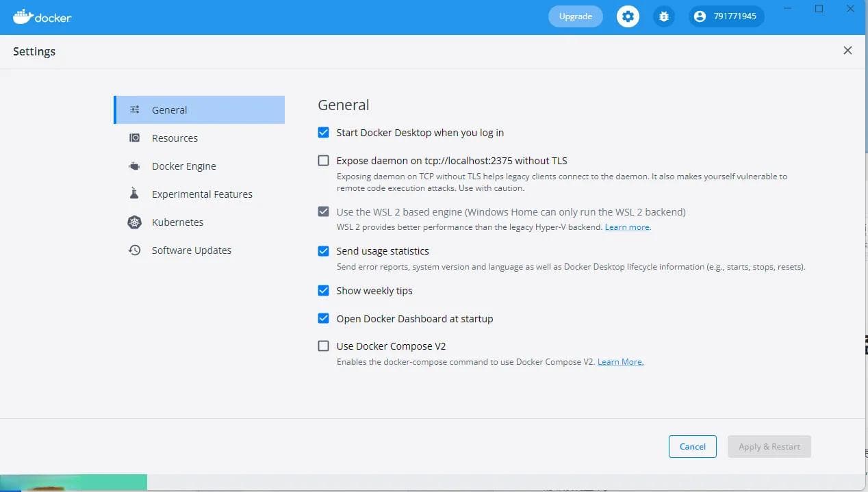The image size is (868, 492).
Task: Open the Software Updates tab
Action: click(x=199, y=250)
